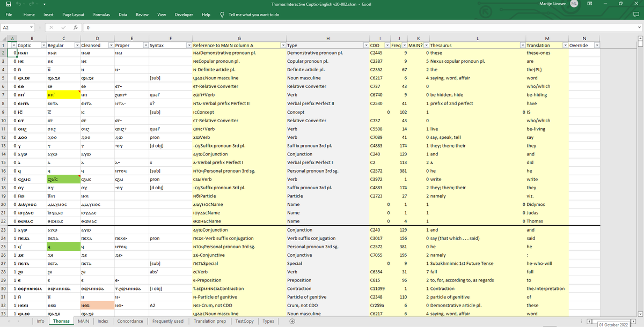The width and height of the screenshot is (644, 327).
Task: Open the File menu
Action: point(9,14)
